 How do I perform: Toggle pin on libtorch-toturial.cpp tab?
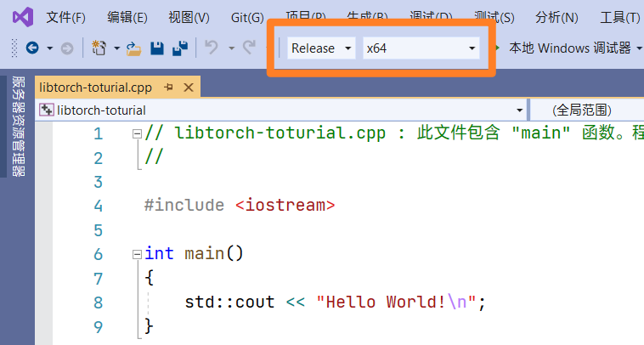tap(168, 88)
